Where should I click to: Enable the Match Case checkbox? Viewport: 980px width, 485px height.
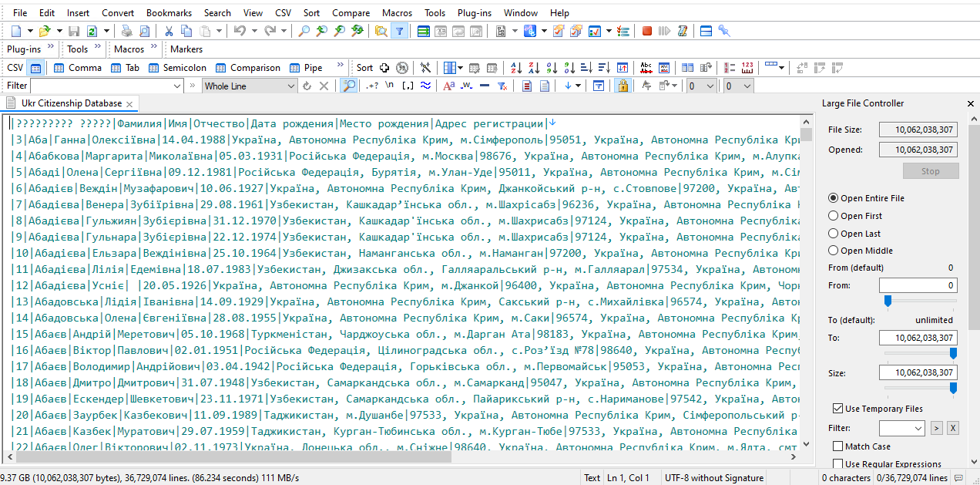838,446
